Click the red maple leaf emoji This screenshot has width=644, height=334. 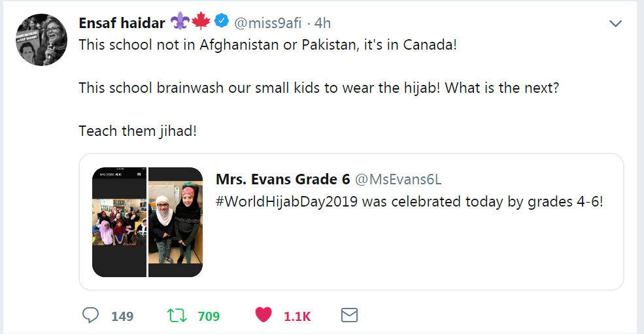(x=200, y=22)
